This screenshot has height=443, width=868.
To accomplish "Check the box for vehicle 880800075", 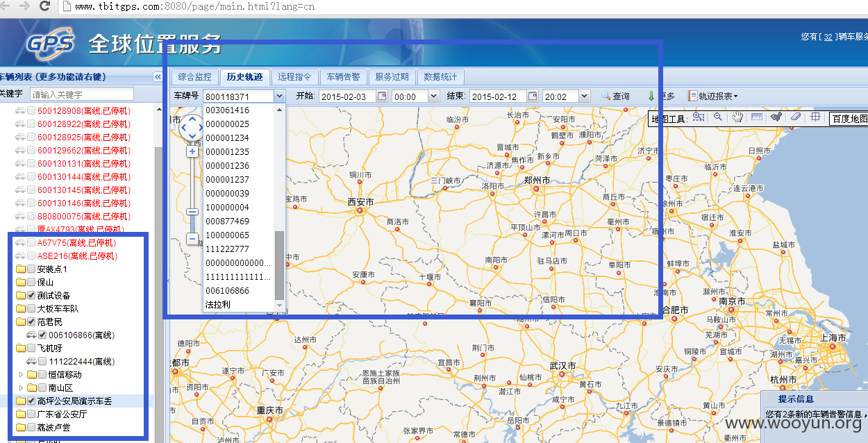I will tap(31, 216).
